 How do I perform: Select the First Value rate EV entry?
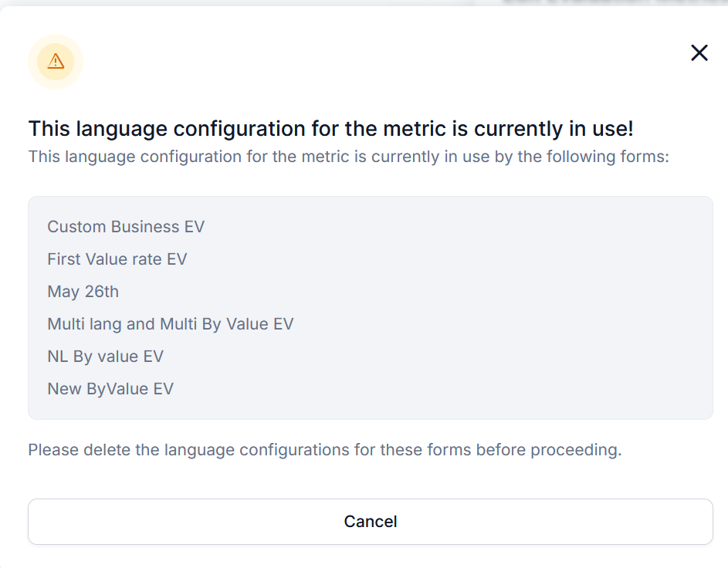117,259
